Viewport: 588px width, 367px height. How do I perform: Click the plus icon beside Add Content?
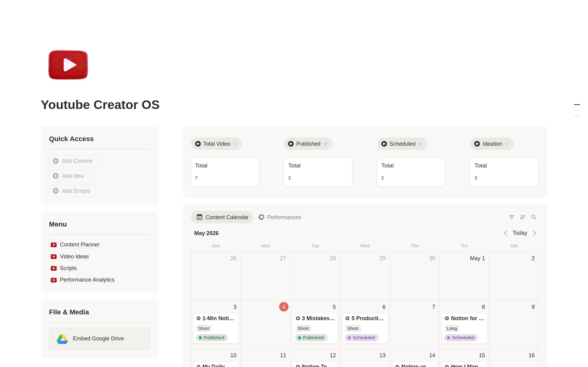pyautogui.click(x=55, y=161)
